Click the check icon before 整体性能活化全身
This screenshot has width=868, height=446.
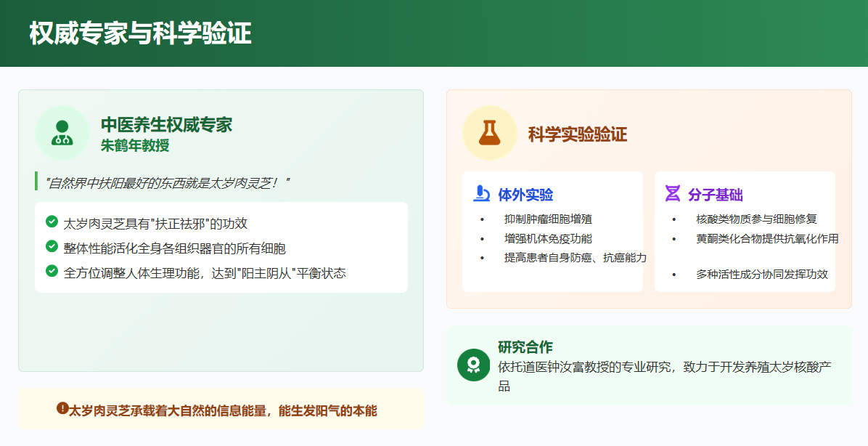(x=52, y=246)
